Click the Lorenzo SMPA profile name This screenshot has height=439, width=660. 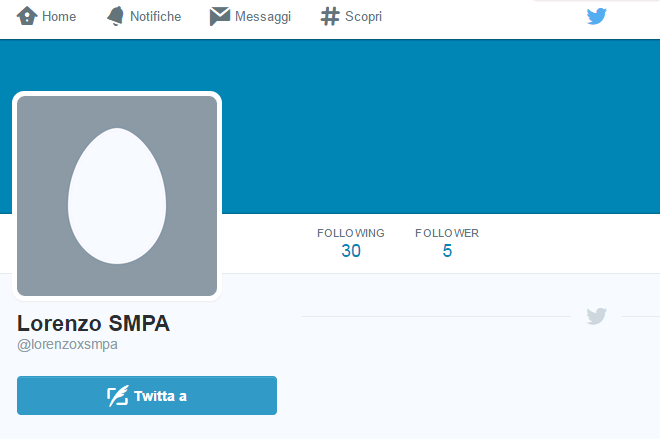pyautogui.click(x=94, y=324)
